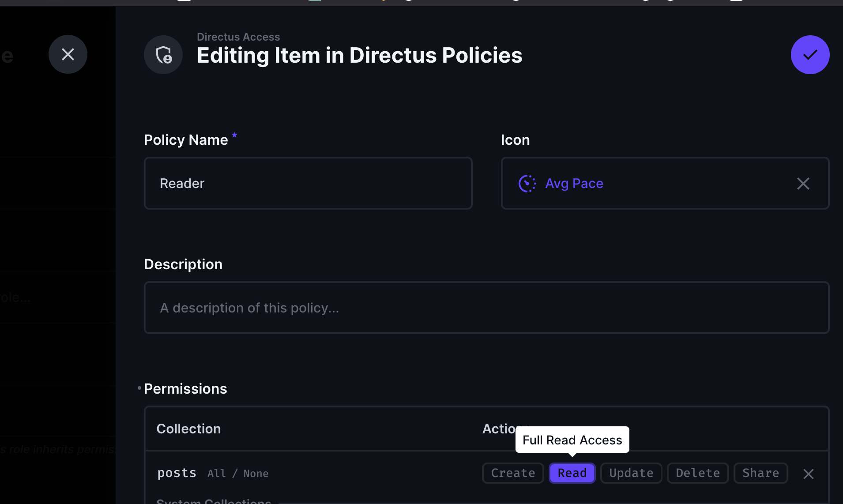Toggle Delete permission for posts
The width and height of the screenshot is (843, 504).
click(x=698, y=473)
